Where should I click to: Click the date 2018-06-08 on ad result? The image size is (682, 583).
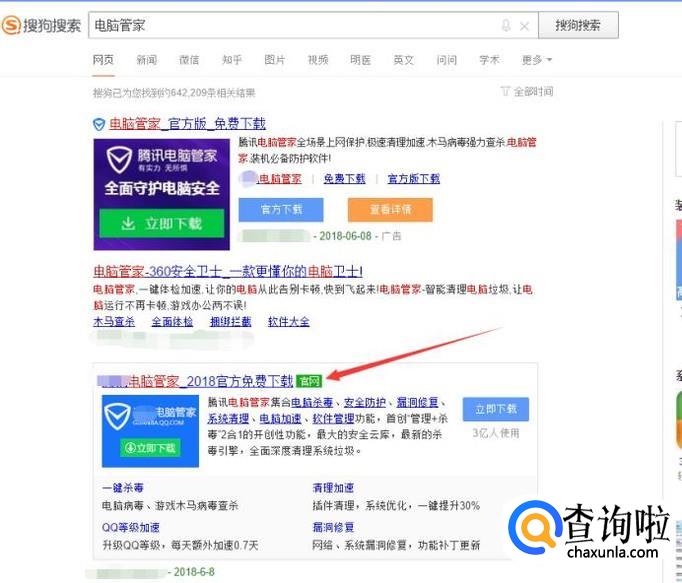(x=345, y=236)
